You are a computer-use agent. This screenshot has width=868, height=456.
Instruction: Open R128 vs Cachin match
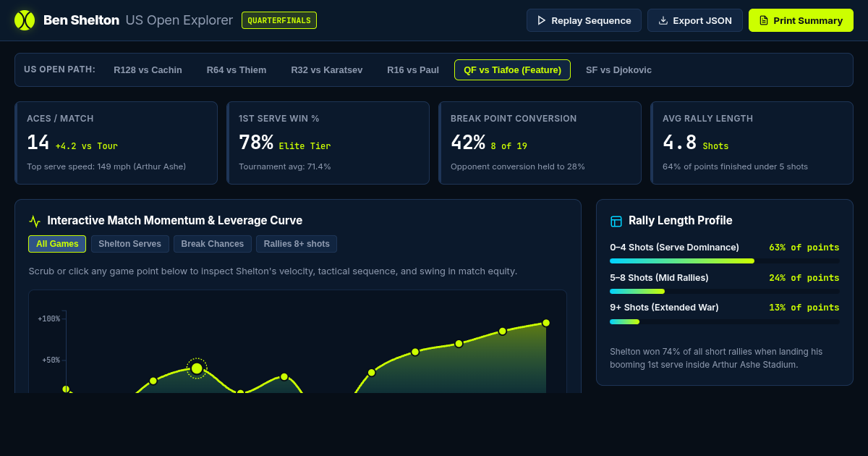[x=148, y=70]
